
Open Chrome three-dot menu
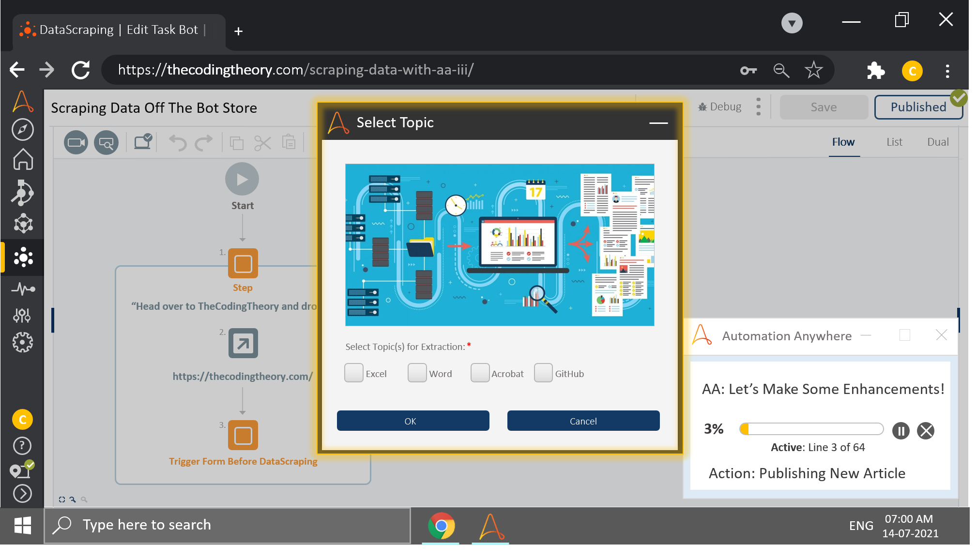pos(947,71)
